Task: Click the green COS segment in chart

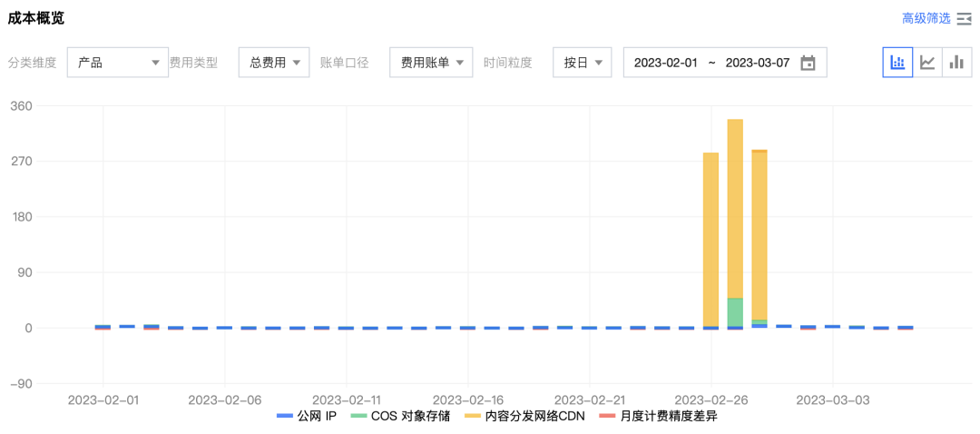Action: [735, 311]
